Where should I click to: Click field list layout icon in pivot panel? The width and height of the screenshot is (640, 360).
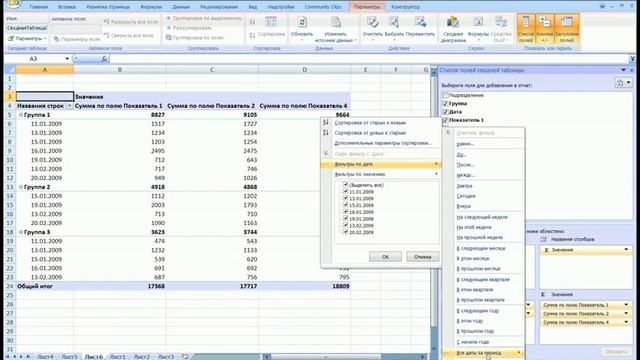(623, 83)
